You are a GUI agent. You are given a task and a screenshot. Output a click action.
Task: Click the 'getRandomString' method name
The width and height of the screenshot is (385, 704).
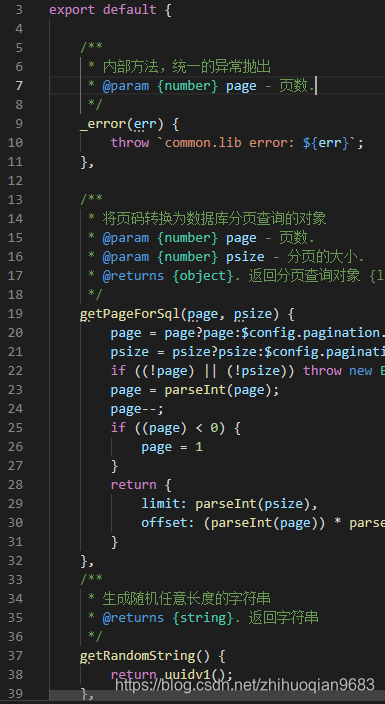[137, 656]
